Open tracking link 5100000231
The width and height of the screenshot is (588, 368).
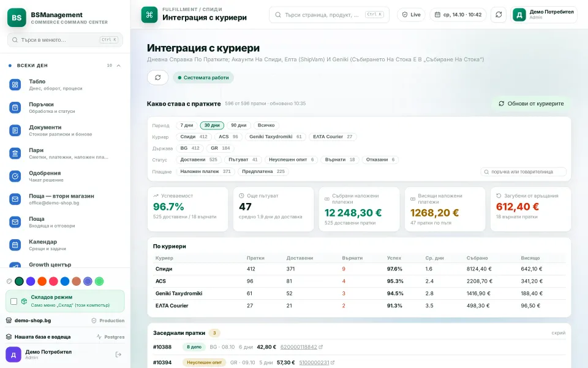point(314,362)
